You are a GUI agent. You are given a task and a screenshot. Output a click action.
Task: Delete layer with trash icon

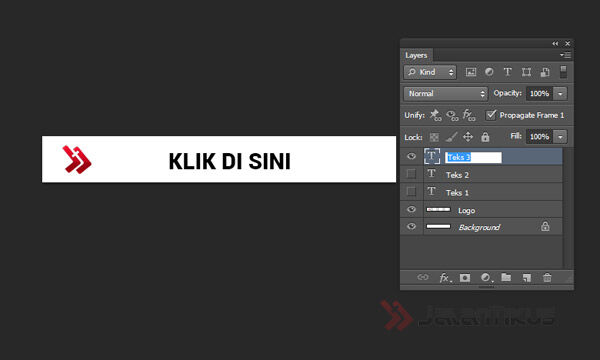point(547,278)
